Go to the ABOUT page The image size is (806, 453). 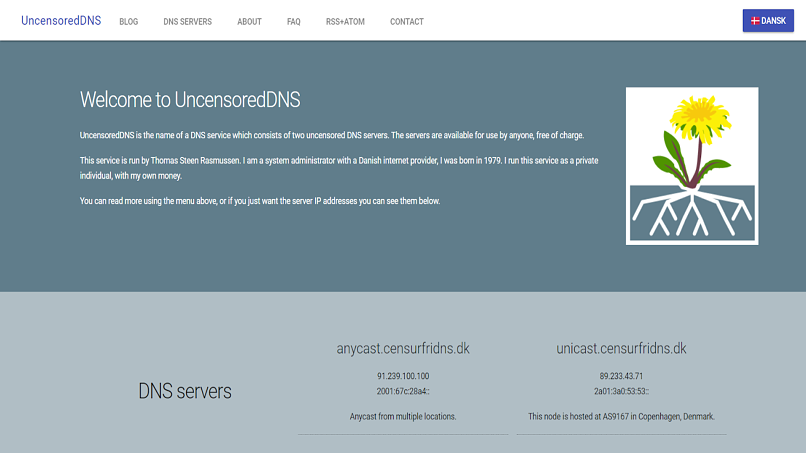(x=249, y=22)
